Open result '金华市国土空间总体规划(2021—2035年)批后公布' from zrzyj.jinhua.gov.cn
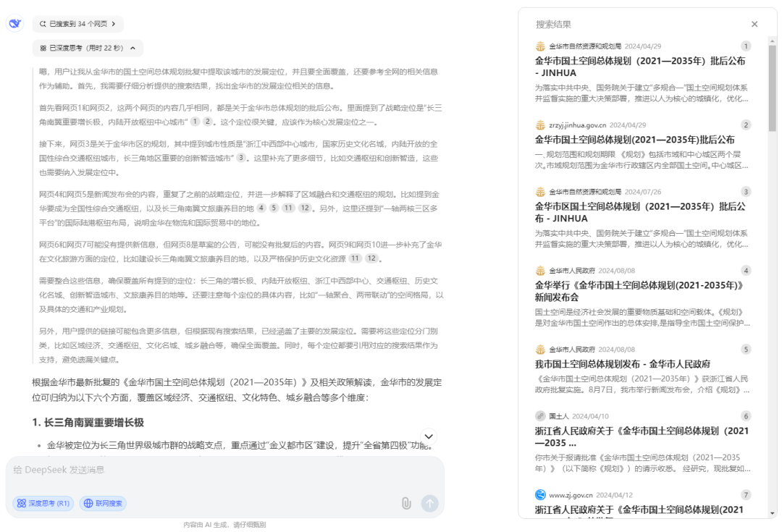 634,140
